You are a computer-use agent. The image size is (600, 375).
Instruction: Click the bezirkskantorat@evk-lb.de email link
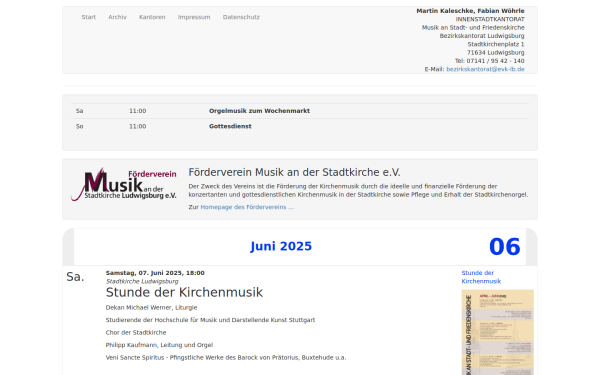[485, 69]
